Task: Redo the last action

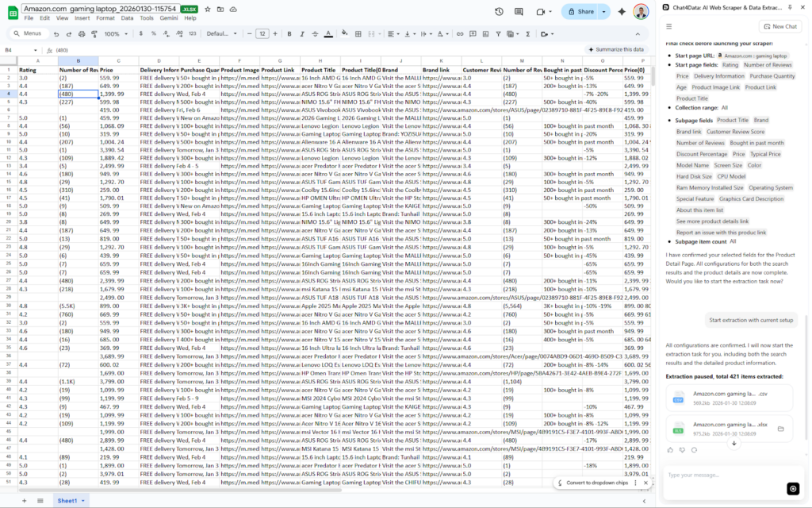Action: coord(69,33)
